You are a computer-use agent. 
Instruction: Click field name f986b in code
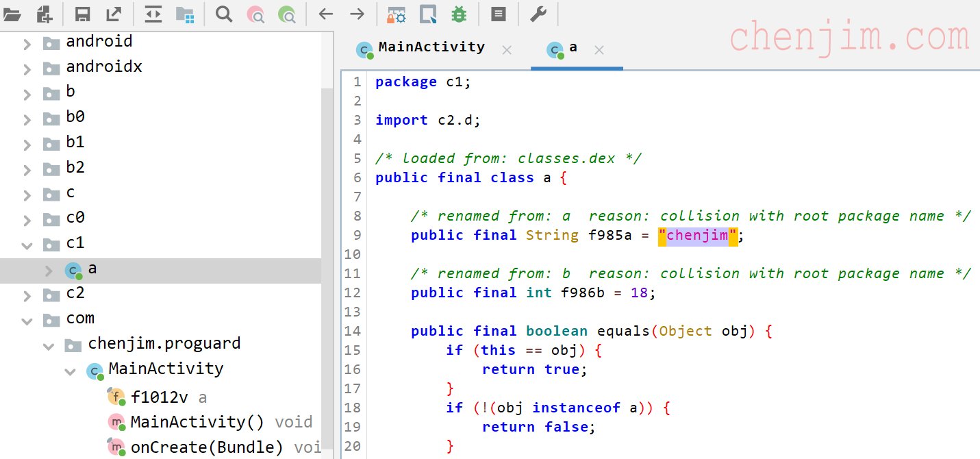tap(584, 293)
